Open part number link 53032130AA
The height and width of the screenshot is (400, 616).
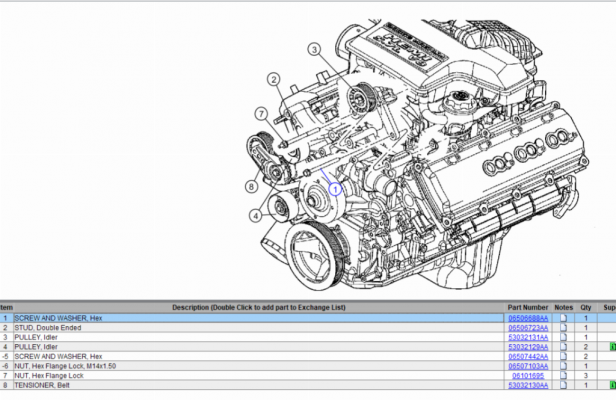(528, 385)
